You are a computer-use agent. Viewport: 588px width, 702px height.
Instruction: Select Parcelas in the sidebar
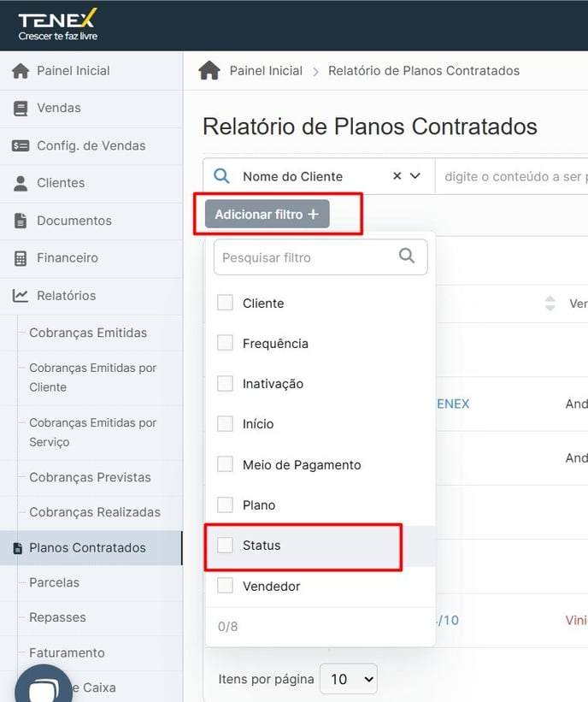pyautogui.click(x=54, y=582)
